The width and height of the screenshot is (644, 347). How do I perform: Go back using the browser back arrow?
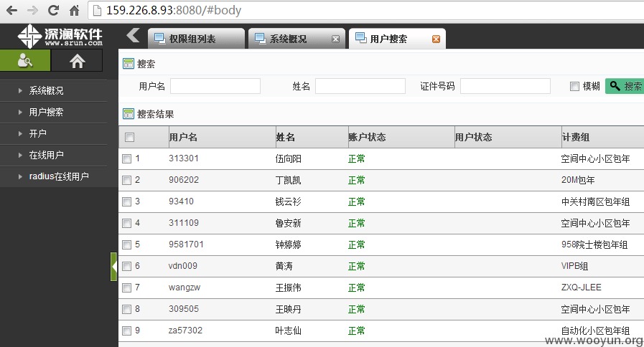point(12,10)
